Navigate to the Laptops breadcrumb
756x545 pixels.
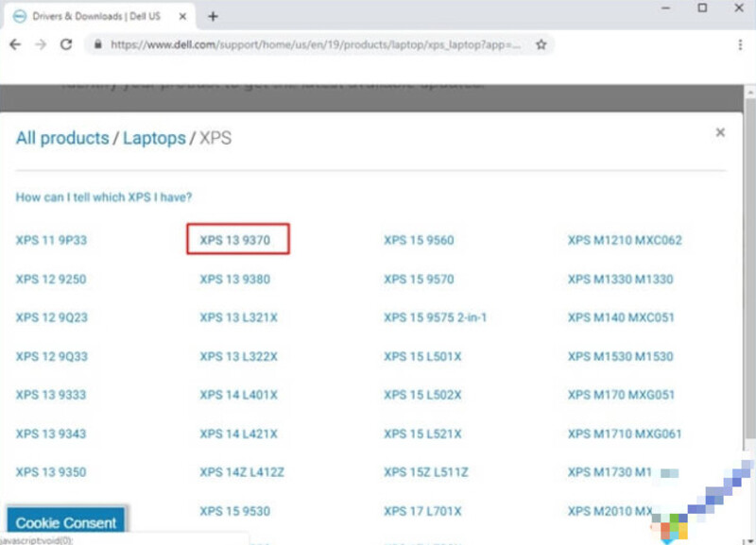click(154, 138)
